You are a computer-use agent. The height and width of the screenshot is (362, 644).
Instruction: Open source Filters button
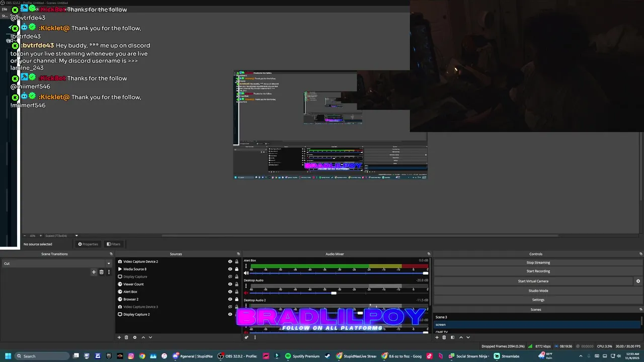(x=113, y=244)
